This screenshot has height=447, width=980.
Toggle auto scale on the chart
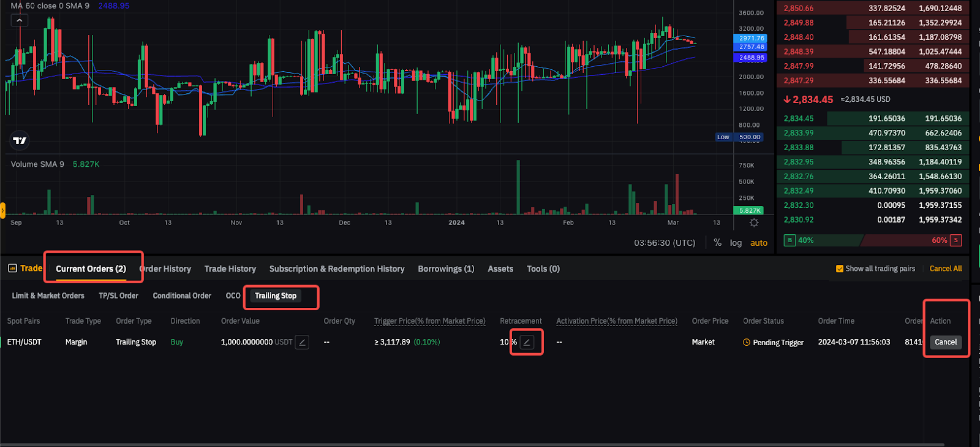pos(759,243)
